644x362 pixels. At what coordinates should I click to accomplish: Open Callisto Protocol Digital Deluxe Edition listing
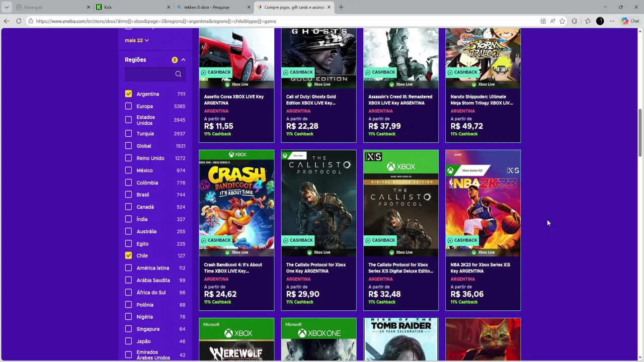pos(400,267)
